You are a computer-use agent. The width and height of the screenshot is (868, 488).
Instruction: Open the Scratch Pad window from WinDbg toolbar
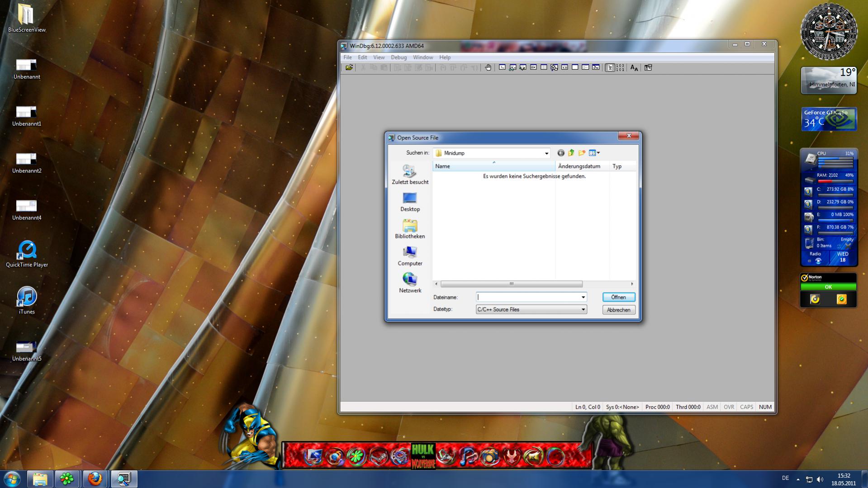click(575, 67)
